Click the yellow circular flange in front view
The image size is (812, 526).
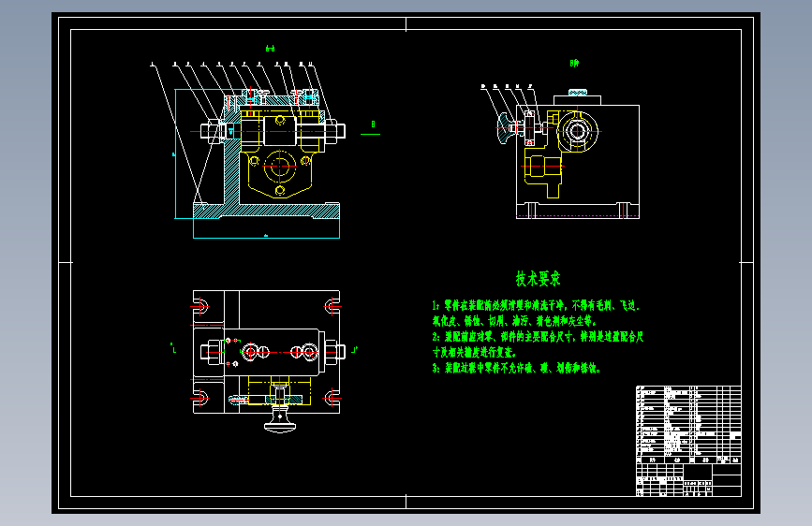(x=280, y=167)
